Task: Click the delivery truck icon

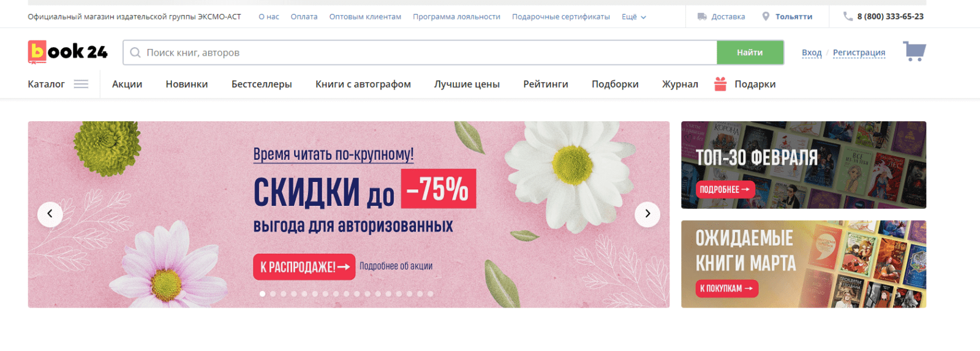Action: click(702, 17)
